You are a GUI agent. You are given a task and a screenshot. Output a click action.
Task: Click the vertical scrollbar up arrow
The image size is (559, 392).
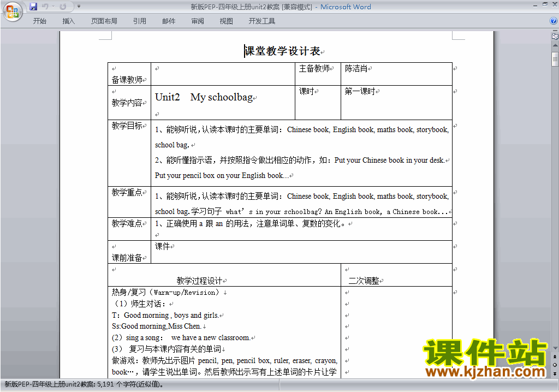click(x=555, y=46)
